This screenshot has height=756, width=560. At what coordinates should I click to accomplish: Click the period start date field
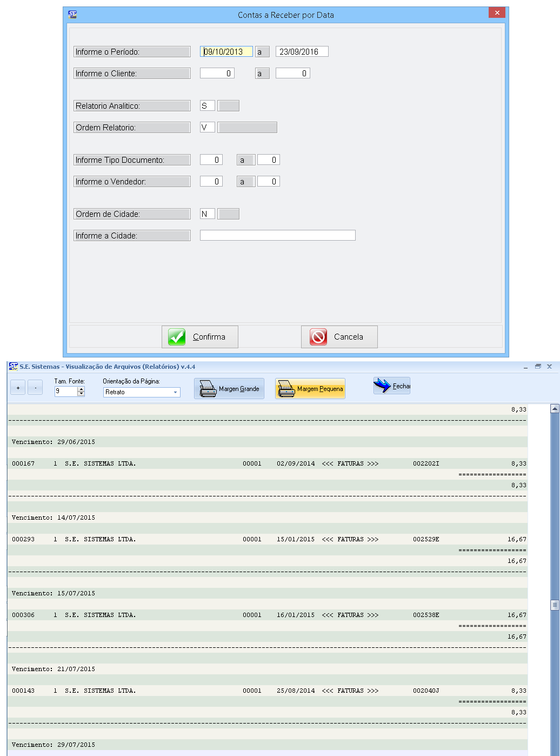pyautogui.click(x=226, y=52)
